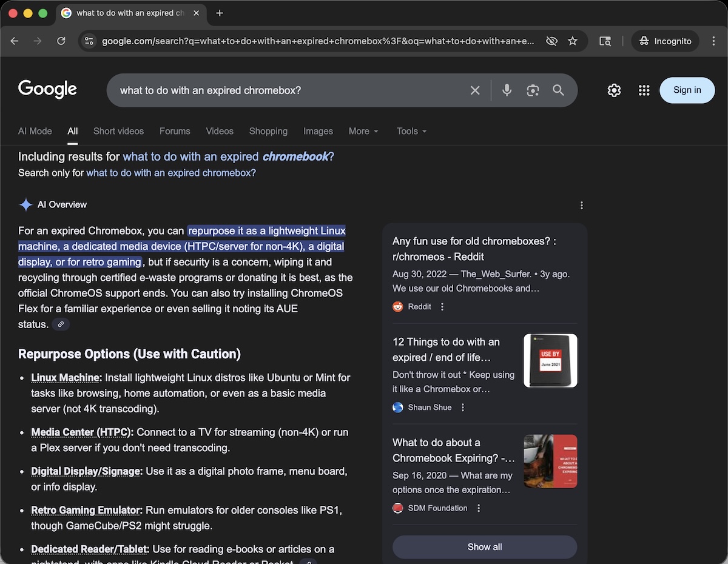Image resolution: width=728 pixels, height=564 pixels.
Task: Open the More search filters dropdown
Action: coord(363,131)
